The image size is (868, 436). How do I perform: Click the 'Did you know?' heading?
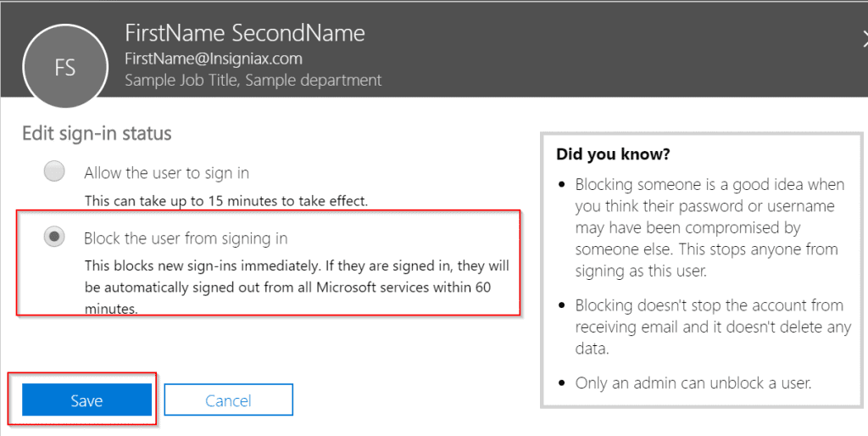point(613,154)
